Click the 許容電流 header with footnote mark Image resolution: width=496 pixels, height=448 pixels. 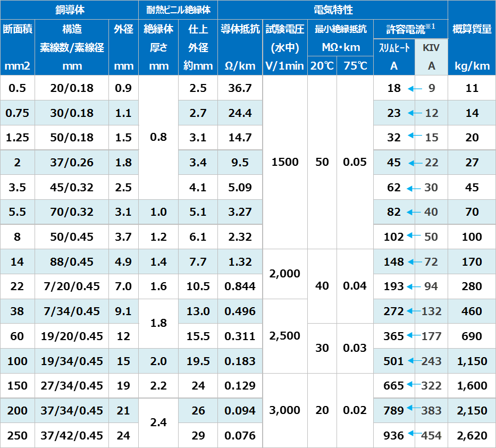click(410, 29)
